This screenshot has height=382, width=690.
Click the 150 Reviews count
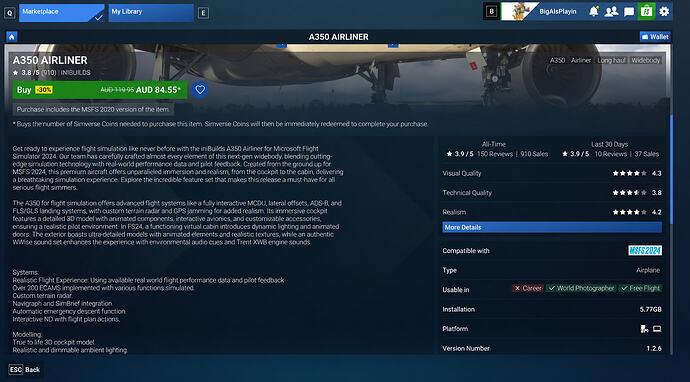[495, 154]
